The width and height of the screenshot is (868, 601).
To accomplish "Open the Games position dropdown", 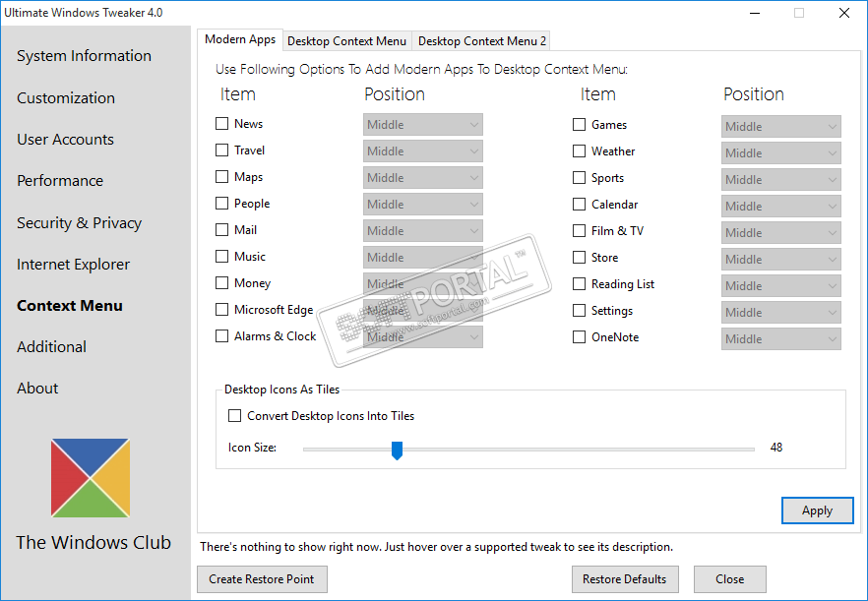I will (x=781, y=126).
